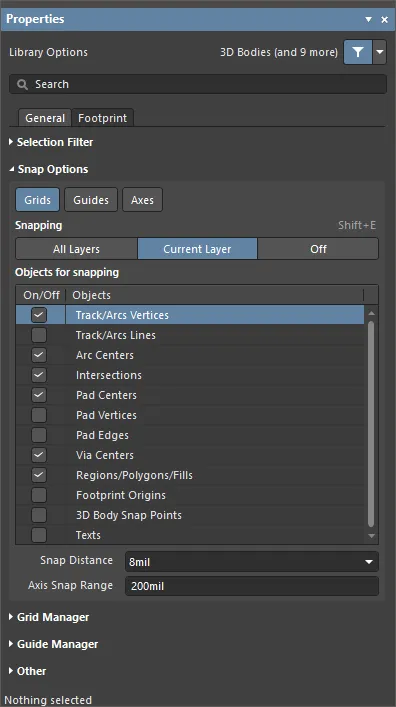The width and height of the screenshot is (396, 707).
Task: Set snapping to All Layers
Action: tap(76, 249)
